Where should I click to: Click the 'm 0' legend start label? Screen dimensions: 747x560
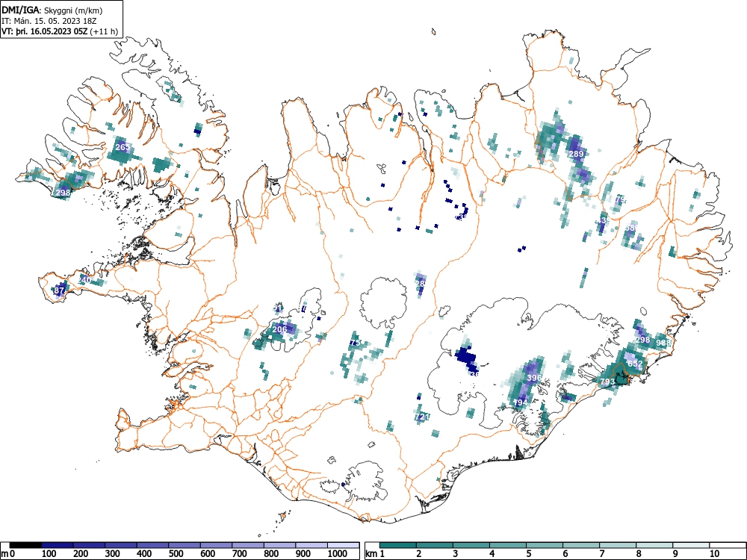[7, 554]
